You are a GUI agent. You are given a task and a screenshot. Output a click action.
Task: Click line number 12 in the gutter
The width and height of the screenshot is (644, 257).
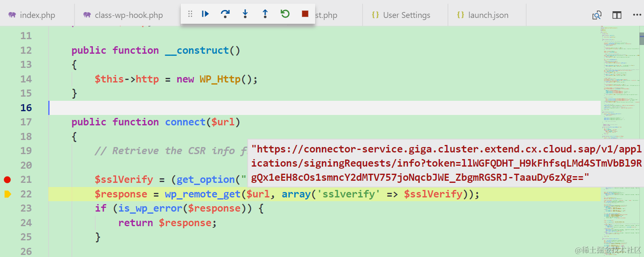(x=26, y=50)
